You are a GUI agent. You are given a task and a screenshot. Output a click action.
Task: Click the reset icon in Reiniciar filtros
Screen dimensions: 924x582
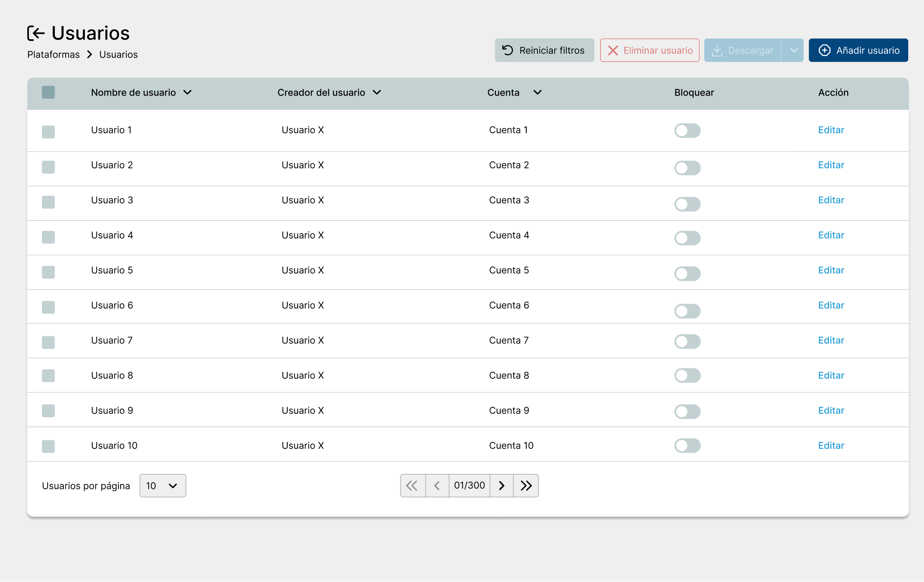point(508,50)
